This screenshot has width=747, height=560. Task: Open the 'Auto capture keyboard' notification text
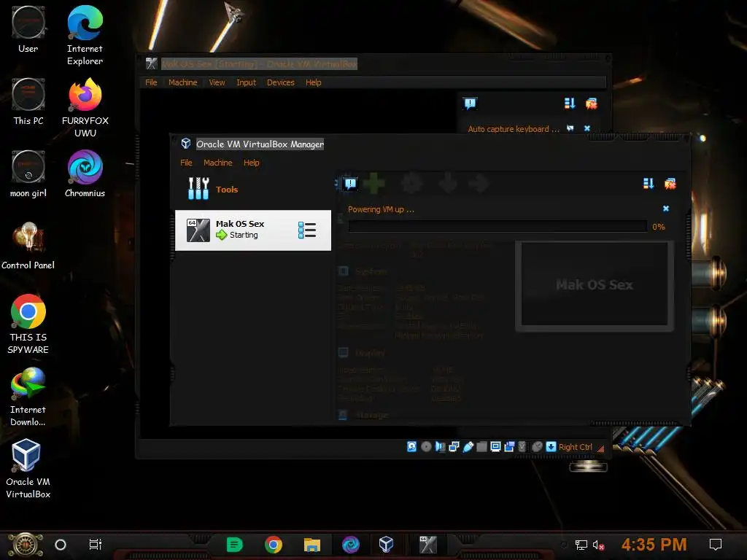coord(514,128)
